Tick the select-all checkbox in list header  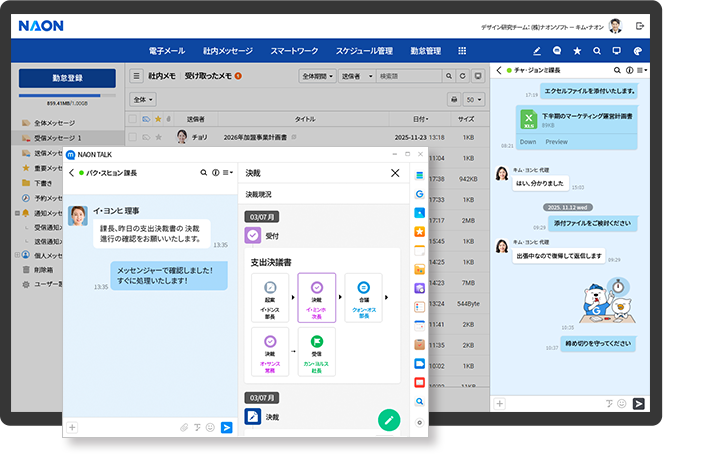[133, 119]
